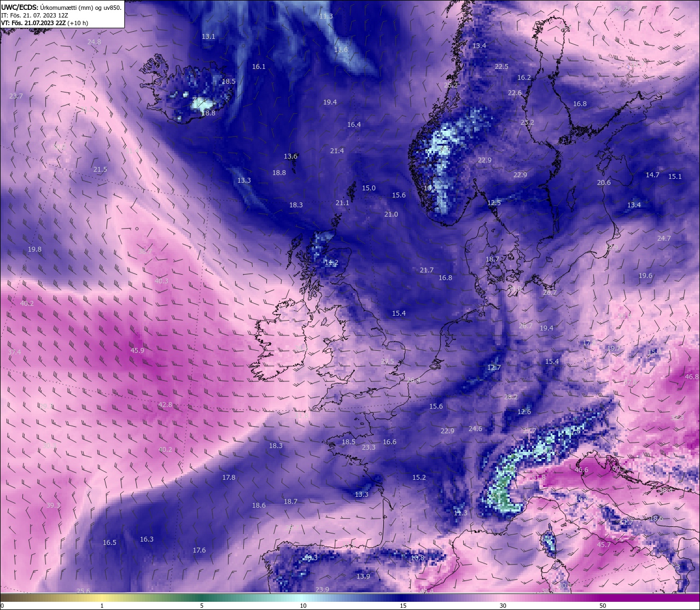Click the 10 label on the colour scale
Image resolution: width=700 pixels, height=610 pixels.
coord(303,606)
